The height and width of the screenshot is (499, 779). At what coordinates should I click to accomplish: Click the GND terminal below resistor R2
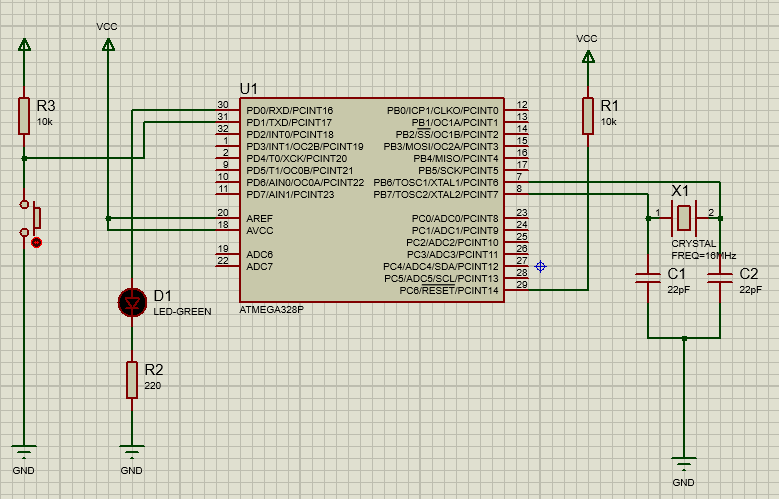pos(131,452)
